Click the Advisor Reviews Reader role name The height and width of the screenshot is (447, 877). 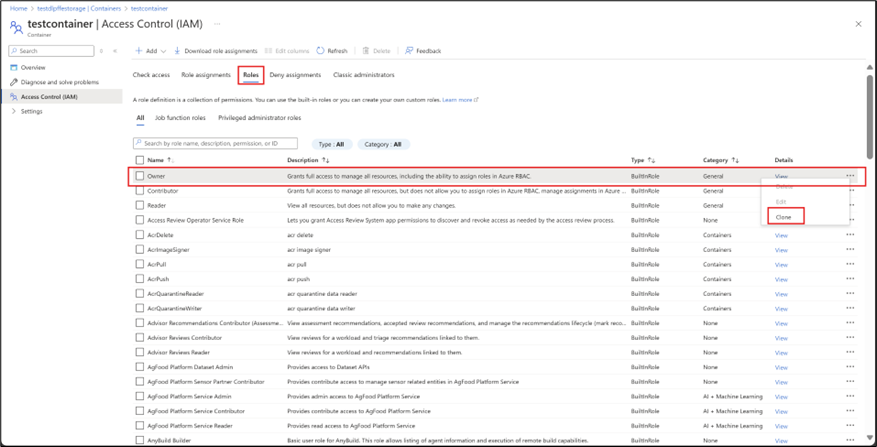coord(178,352)
